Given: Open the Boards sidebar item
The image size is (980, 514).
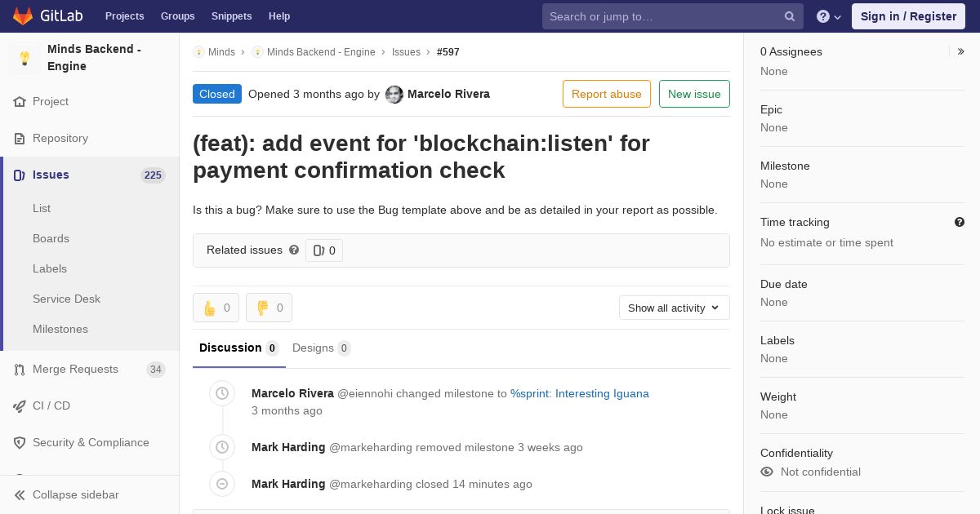Looking at the screenshot, I should 51,238.
